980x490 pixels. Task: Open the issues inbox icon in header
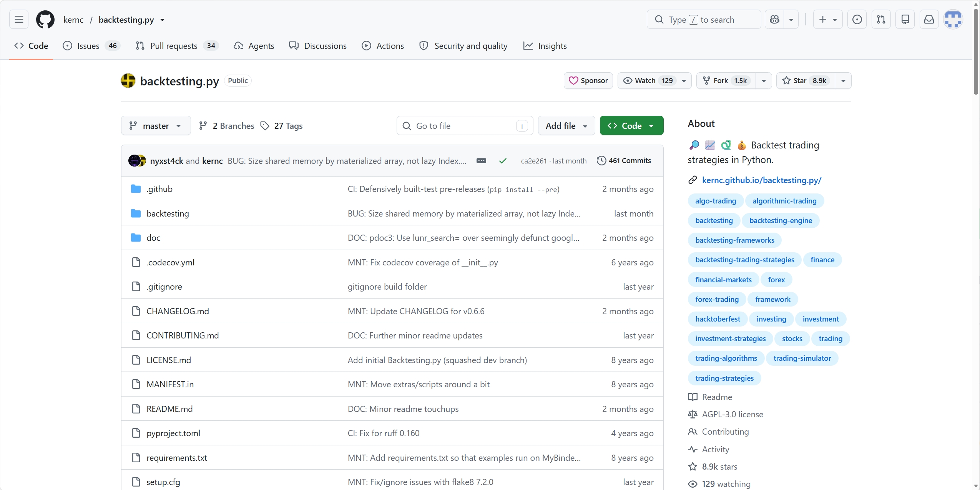pyautogui.click(x=857, y=19)
